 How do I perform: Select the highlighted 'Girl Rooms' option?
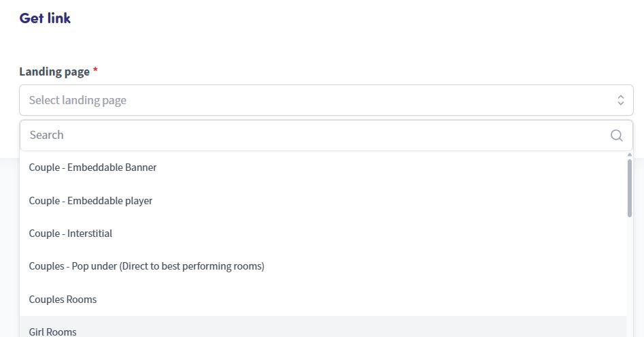click(x=53, y=332)
